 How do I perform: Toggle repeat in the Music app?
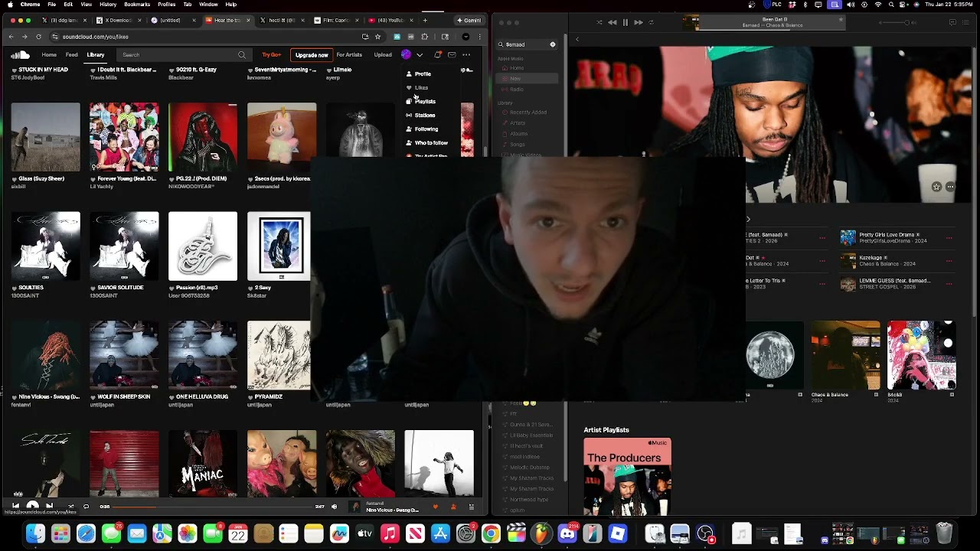click(x=651, y=22)
